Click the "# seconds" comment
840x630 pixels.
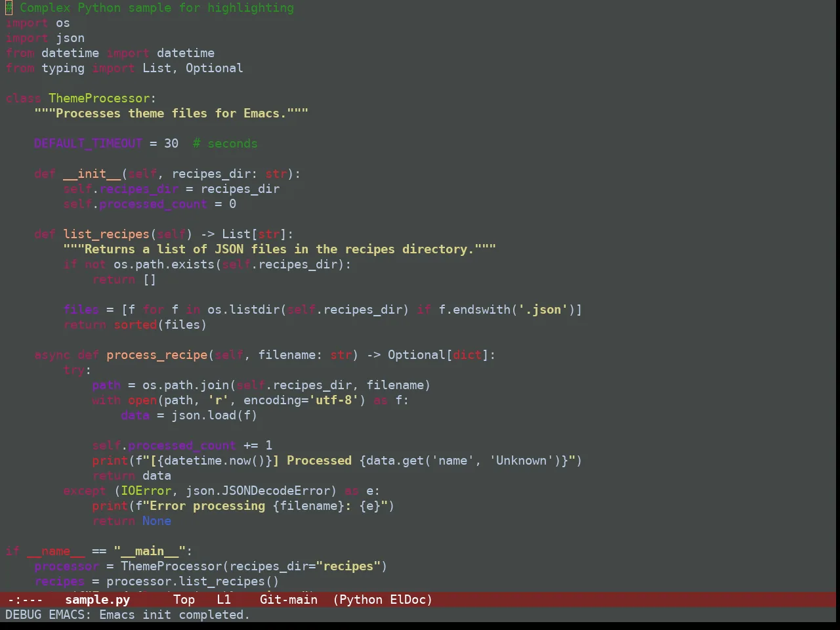click(225, 144)
